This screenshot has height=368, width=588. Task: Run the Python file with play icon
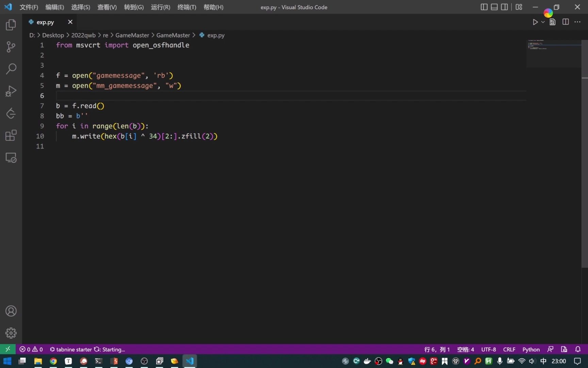coord(535,22)
